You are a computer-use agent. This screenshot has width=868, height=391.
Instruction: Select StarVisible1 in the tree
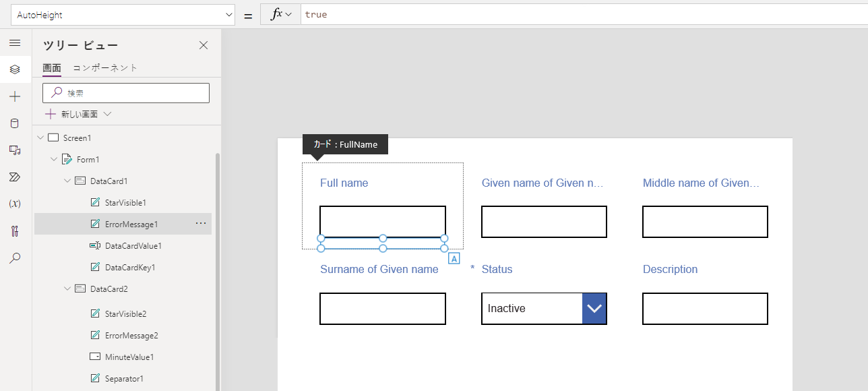click(125, 202)
